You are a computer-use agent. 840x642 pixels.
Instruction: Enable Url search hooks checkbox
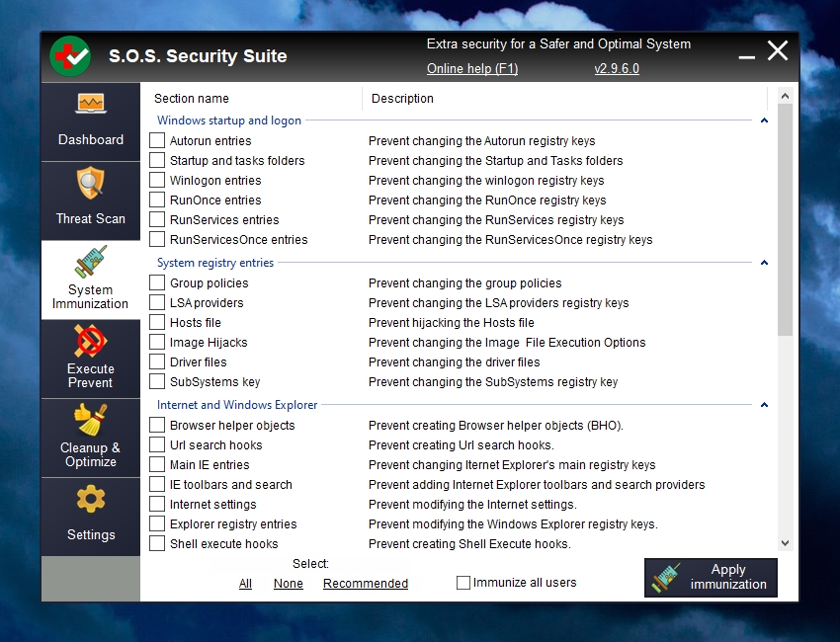coord(157,445)
